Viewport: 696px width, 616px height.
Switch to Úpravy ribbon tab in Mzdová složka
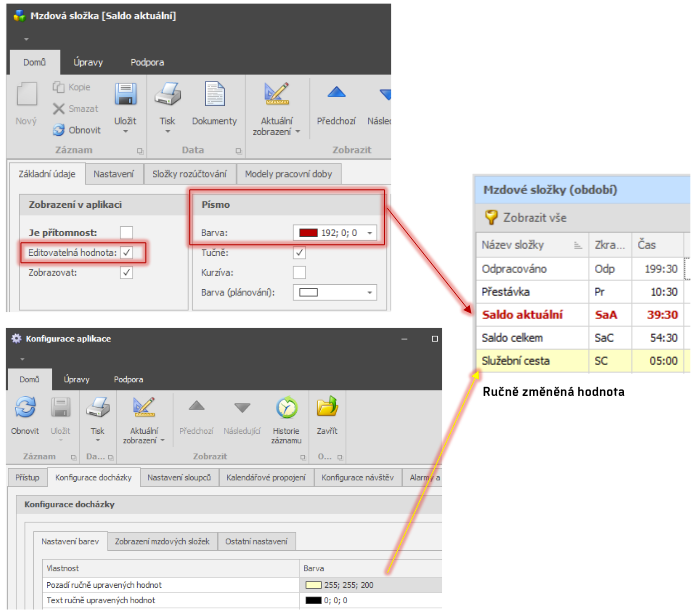[88, 62]
